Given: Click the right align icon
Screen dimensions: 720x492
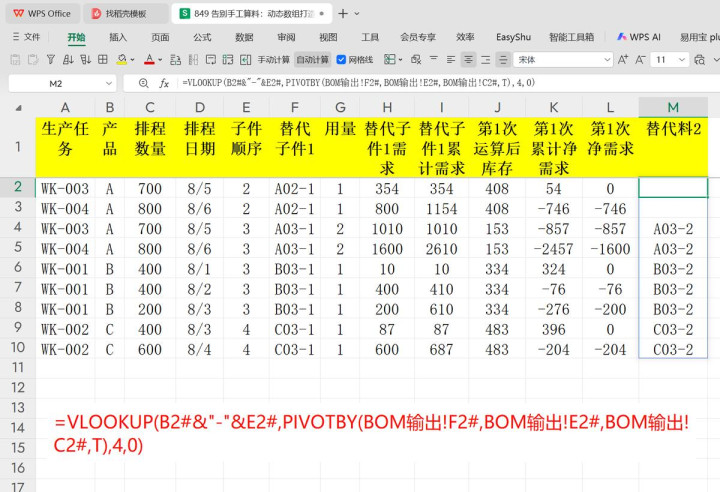Looking at the screenshot, I should point(486,60).
